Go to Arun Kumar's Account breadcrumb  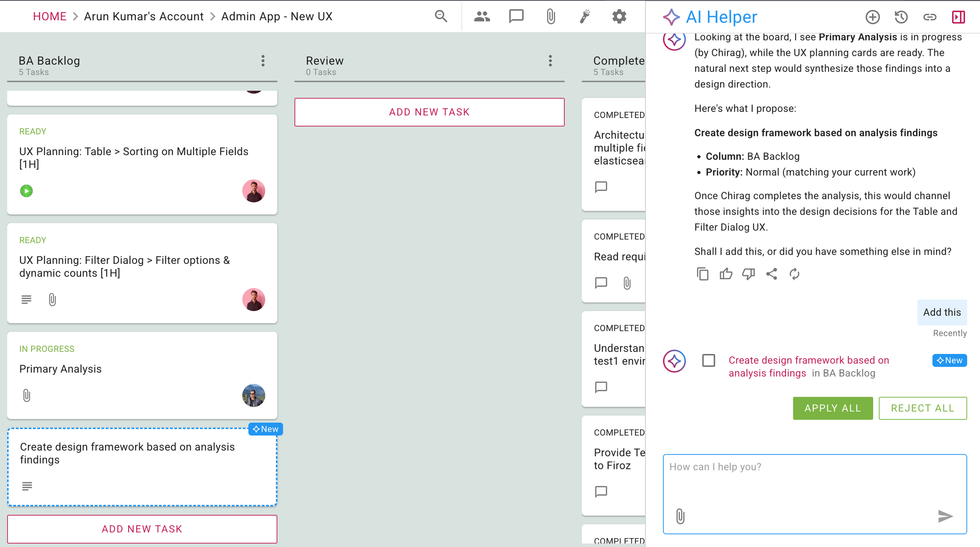144,16
